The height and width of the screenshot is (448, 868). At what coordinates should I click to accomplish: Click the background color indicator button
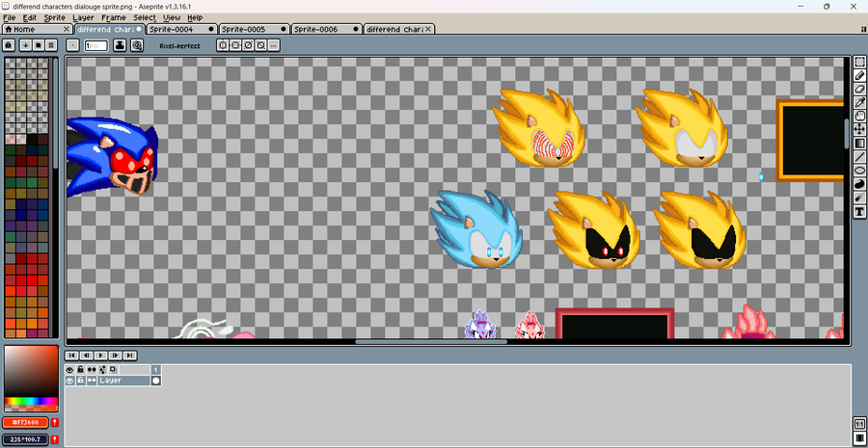25,440
